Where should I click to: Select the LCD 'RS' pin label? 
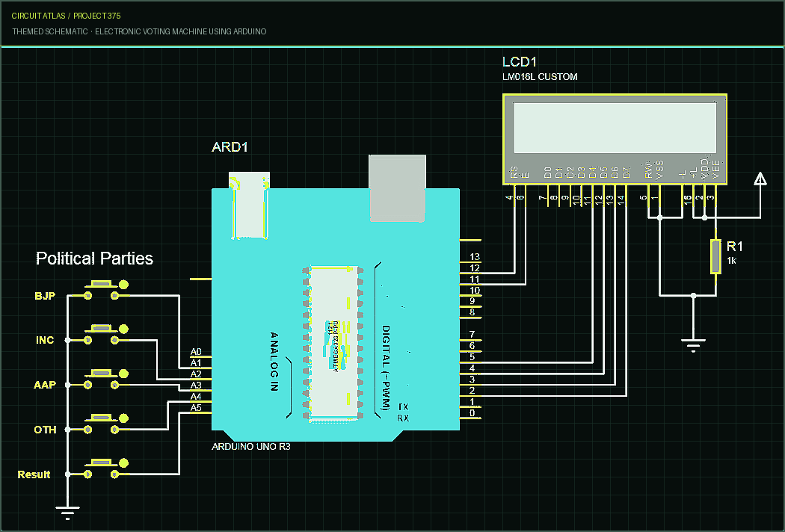point(514,172)
